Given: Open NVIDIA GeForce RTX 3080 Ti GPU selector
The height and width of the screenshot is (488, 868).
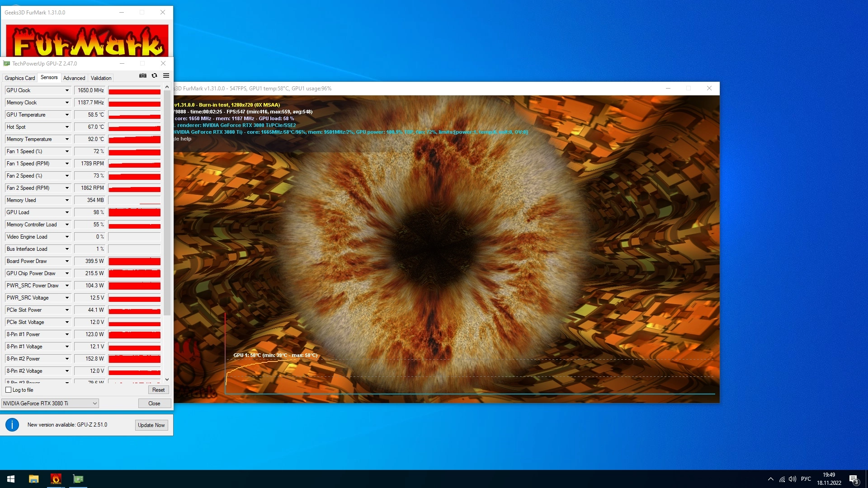Looking at the screenshot, I should pyautogui.click(x=50, y=404).
